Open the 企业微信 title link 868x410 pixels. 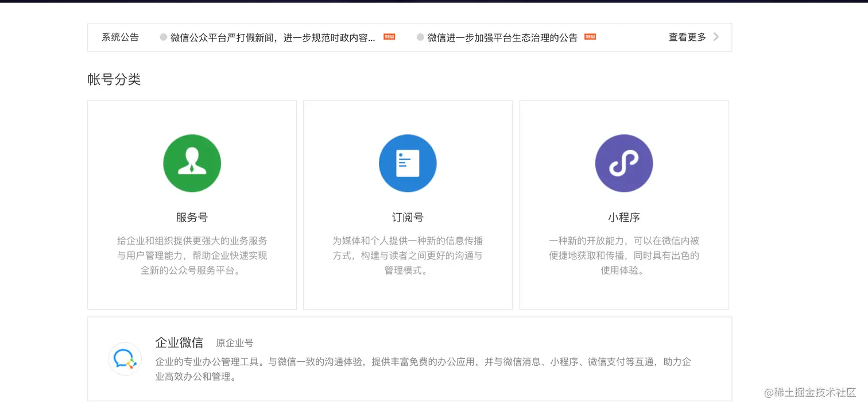[179, 343]
